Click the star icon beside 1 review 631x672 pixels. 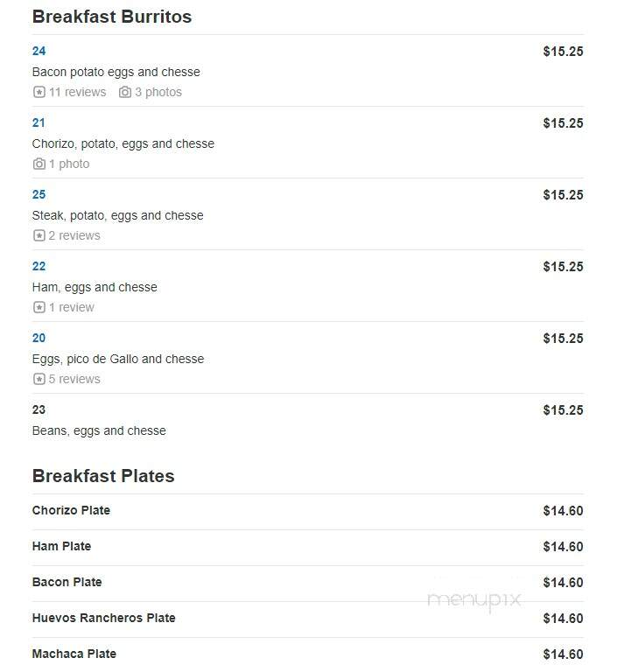[x=39, y=307]
